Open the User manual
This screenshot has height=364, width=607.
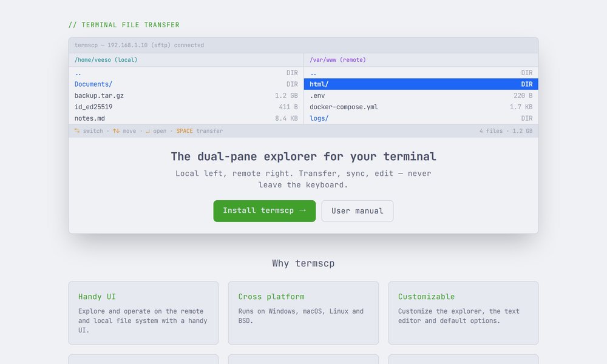358,211
